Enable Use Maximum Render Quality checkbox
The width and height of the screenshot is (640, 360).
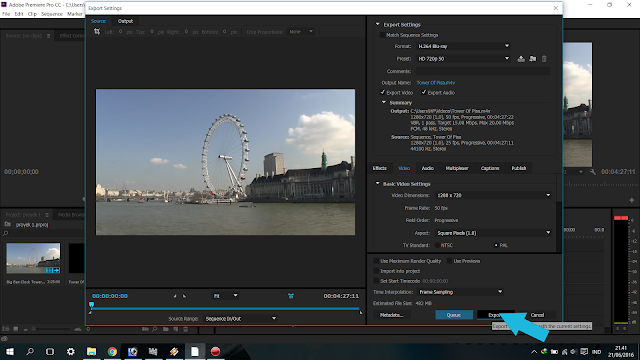[x=376, y=261]
